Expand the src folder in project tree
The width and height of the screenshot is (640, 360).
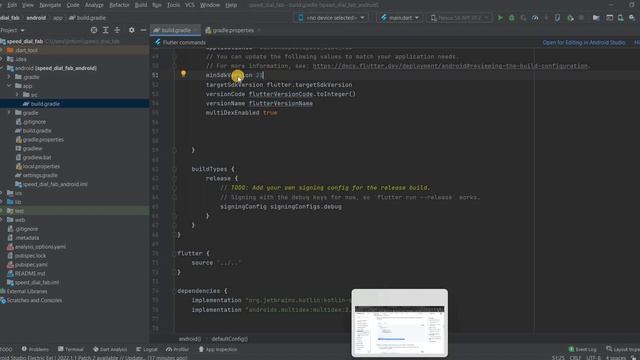(17, 95)
